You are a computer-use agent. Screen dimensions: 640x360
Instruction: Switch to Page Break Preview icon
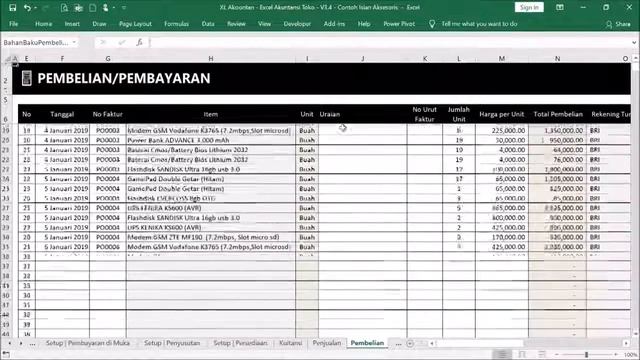[542, 354]
